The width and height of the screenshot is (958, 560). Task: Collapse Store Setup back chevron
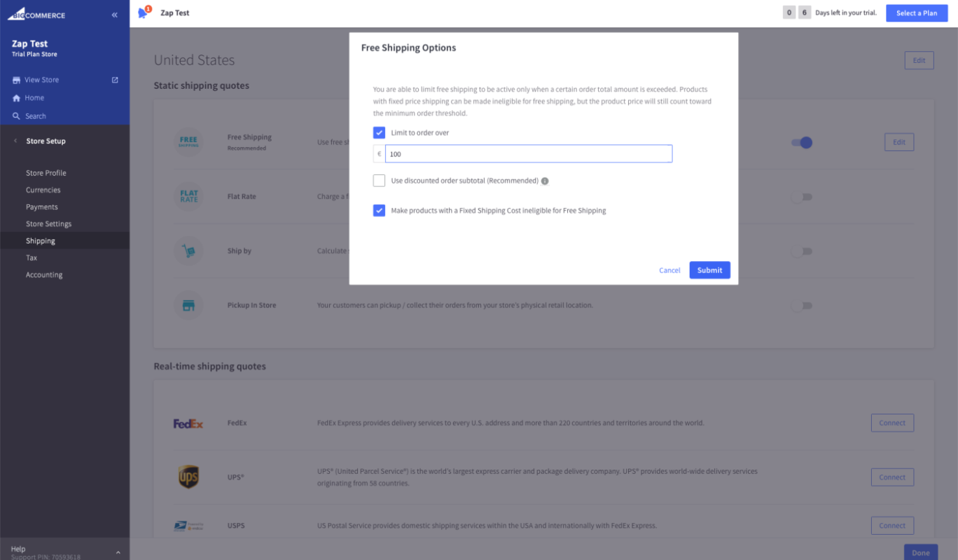click(15, 141)
